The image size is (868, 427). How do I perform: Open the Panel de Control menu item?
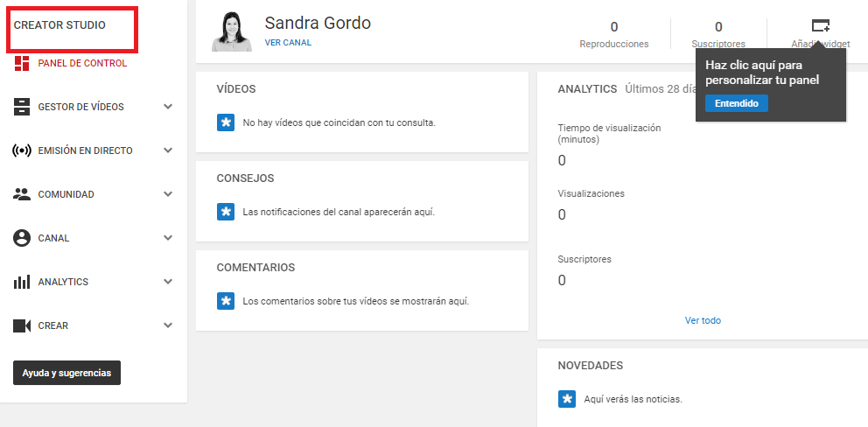[x=82, y=63]
